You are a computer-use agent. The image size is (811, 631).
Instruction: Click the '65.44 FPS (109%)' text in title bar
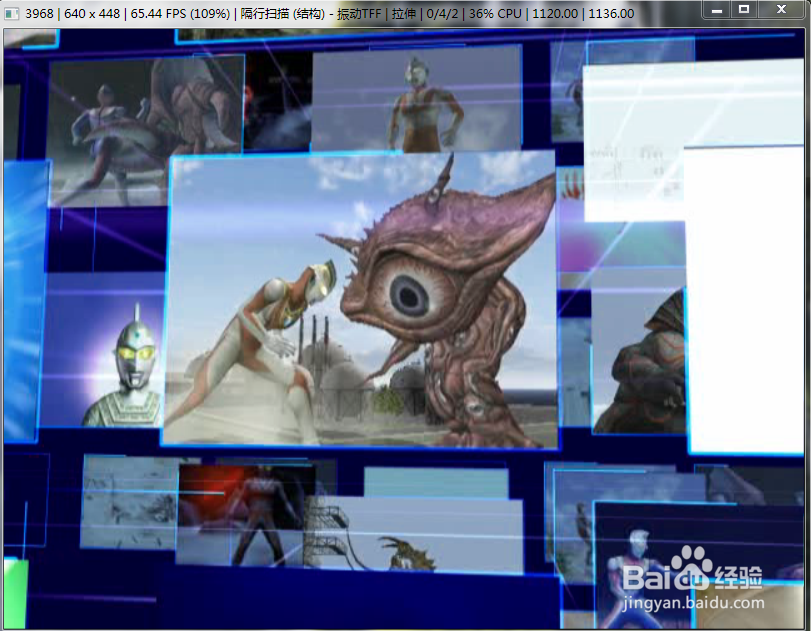[x=180, y=14]
